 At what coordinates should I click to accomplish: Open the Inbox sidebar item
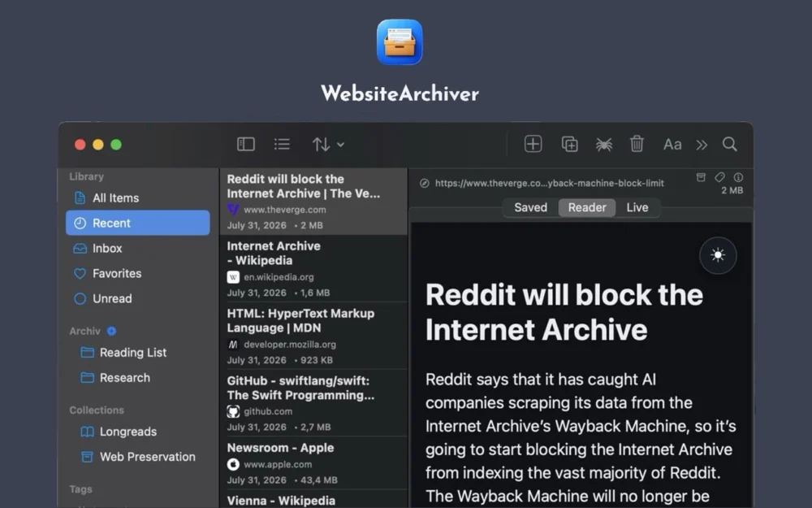coord(138,248)
